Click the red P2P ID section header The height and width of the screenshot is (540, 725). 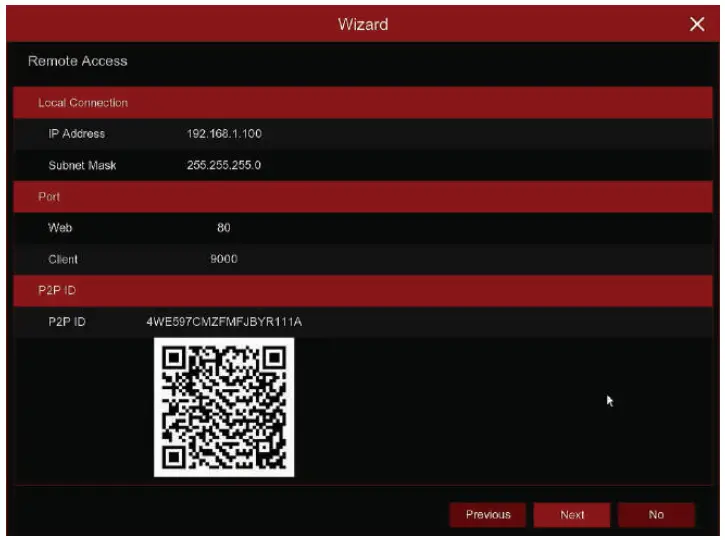[363, 291]
